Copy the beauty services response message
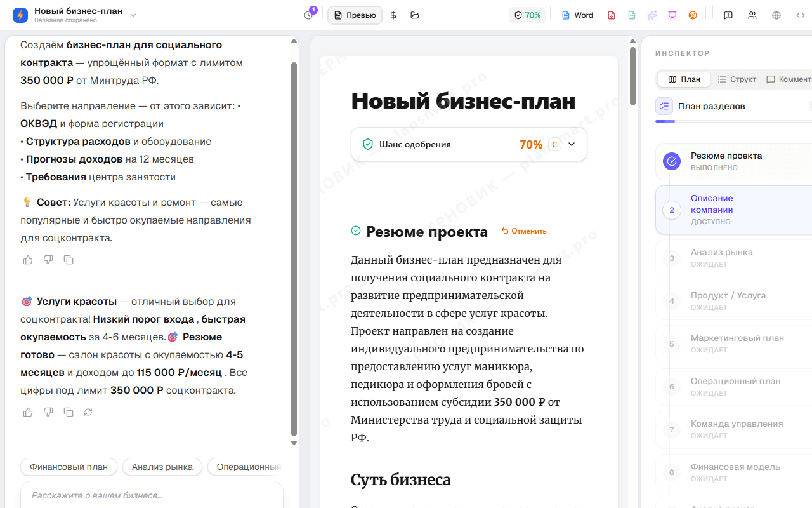The height and width of the screenshot is (508, 812). [68, 412]
